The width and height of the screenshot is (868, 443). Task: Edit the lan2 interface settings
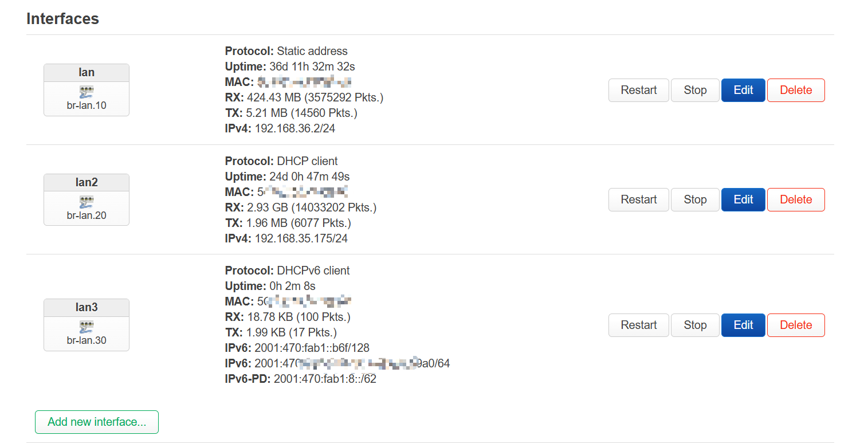pos(743,199)
